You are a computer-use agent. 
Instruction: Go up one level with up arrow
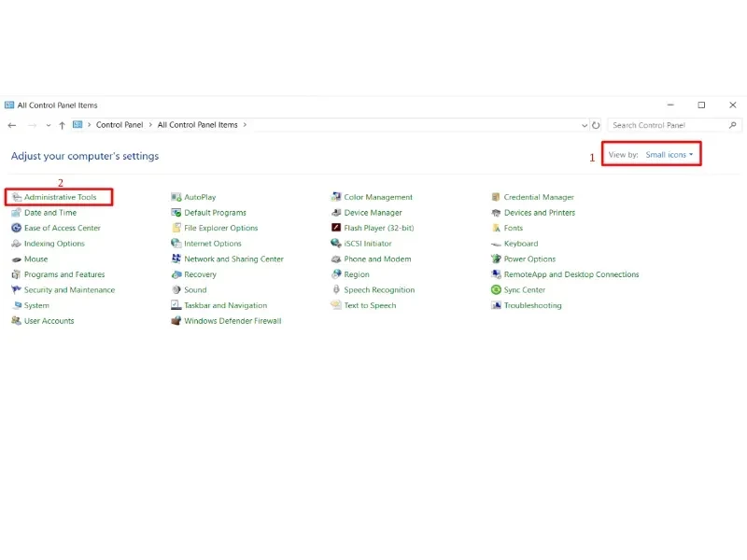click(x=62, y=125)
